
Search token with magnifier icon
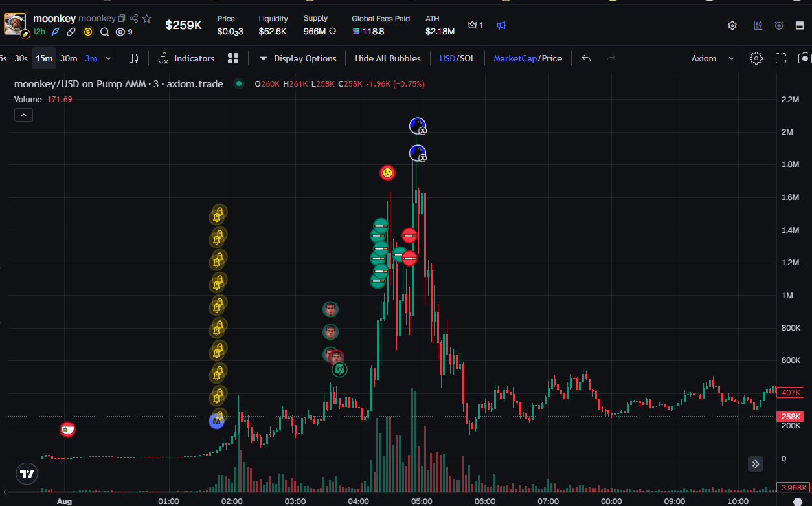[x=104, y=32]
